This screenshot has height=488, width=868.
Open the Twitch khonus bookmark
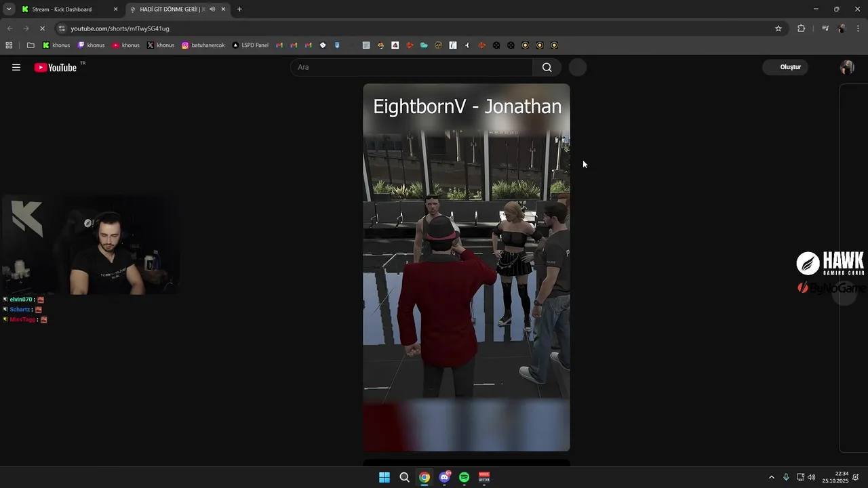[91, 45]
